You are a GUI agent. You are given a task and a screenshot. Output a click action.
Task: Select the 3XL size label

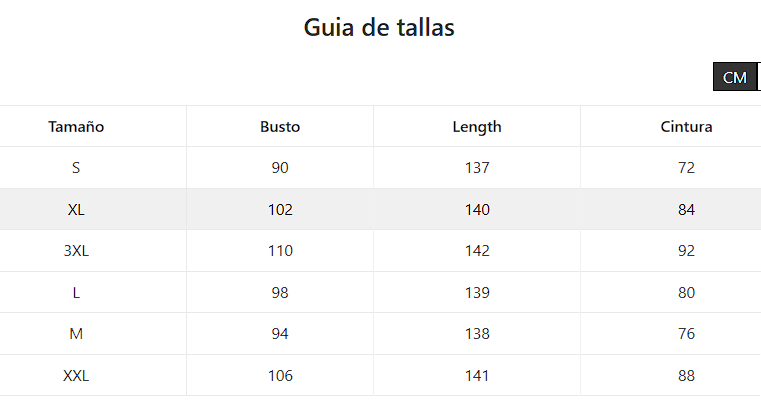point(76,251)
